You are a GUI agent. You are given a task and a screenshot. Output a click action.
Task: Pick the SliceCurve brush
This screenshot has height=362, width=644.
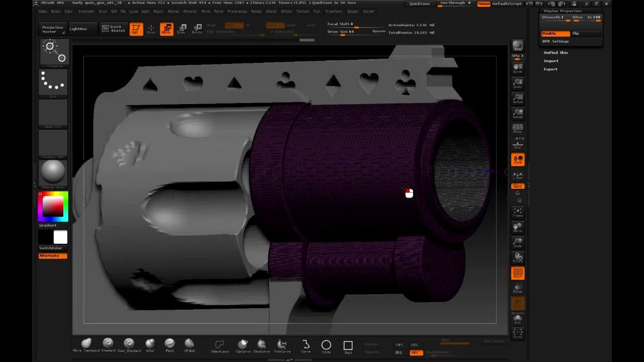(262, 346)
